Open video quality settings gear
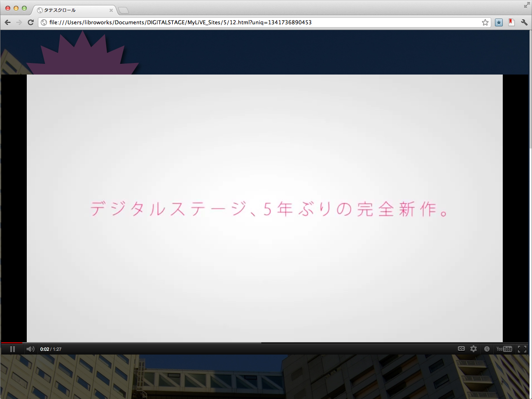Screen dimensions: 532x399 point(474,349)
